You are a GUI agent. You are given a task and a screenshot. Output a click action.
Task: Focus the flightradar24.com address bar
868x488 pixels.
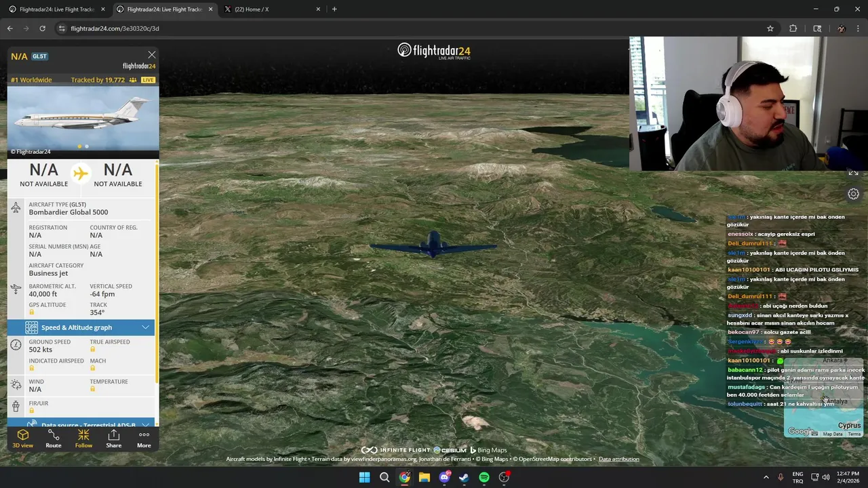point(407,28)
